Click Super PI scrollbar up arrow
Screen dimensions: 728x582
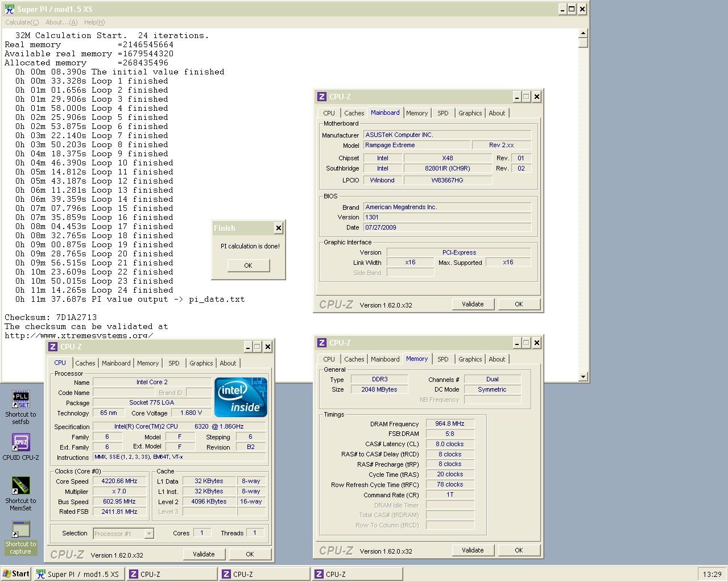[x=583, y=34]
